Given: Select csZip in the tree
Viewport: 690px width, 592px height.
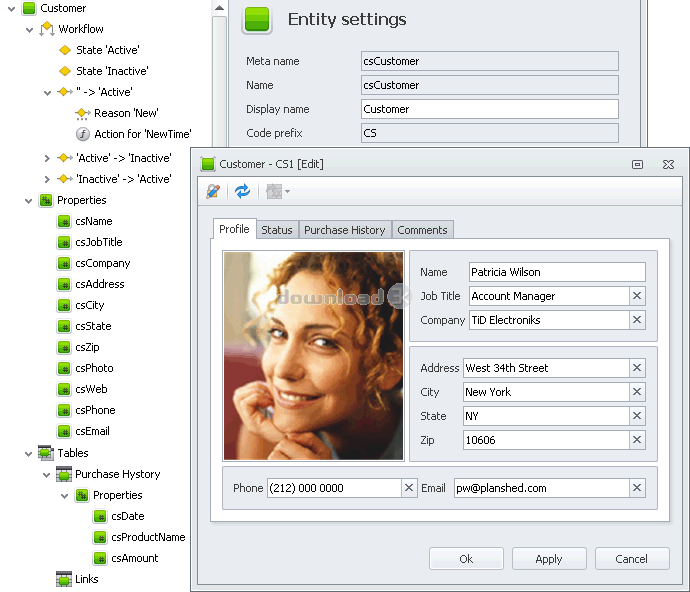Looking at the screenshot, I should tap(87, 347).
